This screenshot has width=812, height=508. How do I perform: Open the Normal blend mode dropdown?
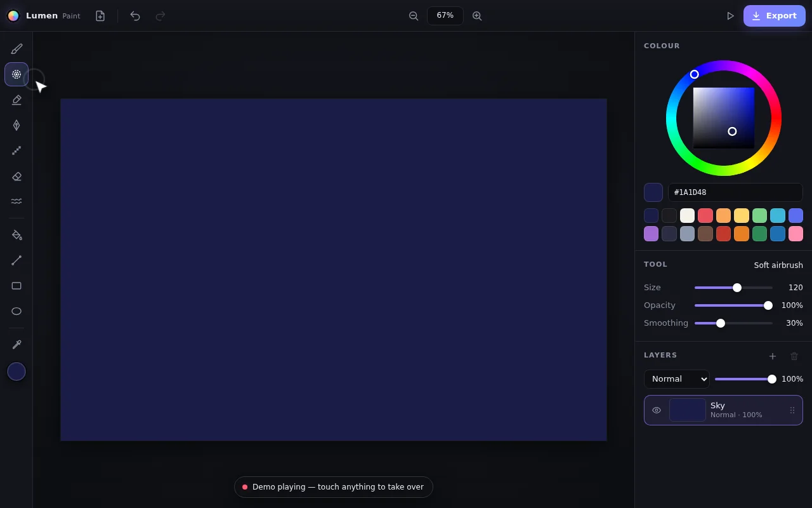coord(677,379)
